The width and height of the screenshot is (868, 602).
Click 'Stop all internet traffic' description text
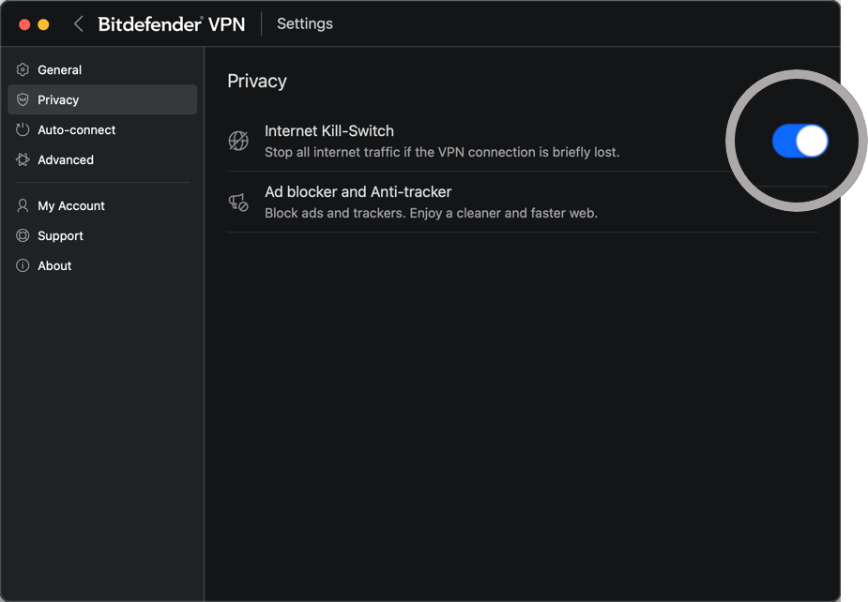click(442, 152)
